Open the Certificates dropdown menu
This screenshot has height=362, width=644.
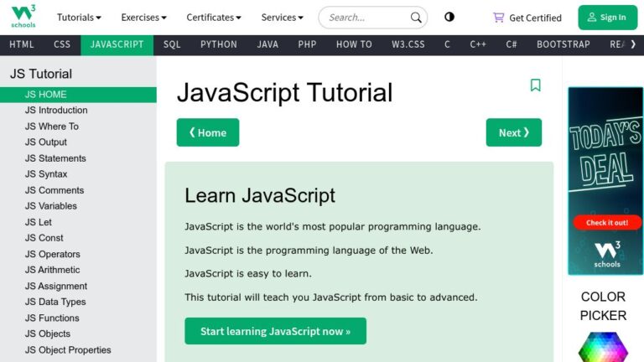point(214,18)
